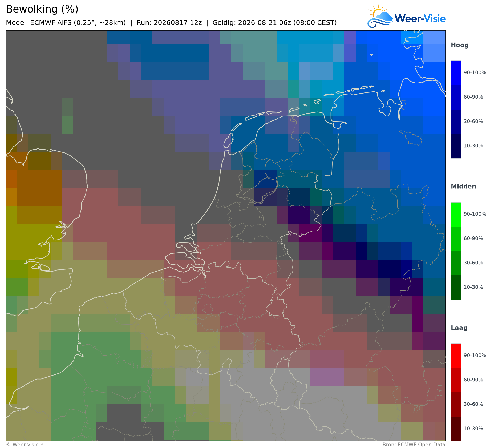Click the Midden legend heading
The image size is (486, 448).
point(463,187)
